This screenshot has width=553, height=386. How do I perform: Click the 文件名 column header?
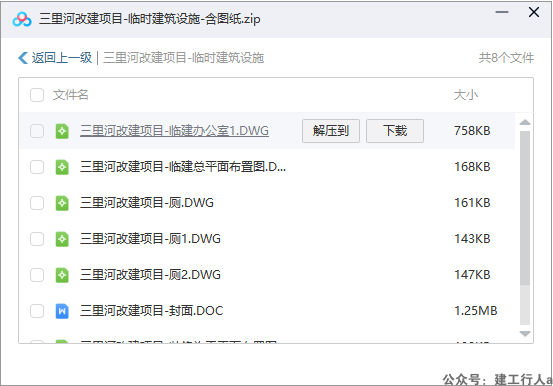71,95
